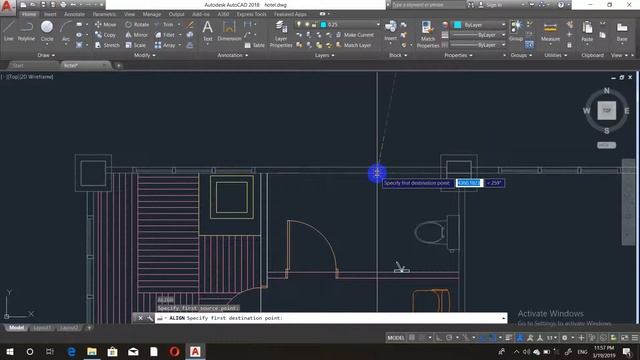Open the Annotate ribbon tab
The height and width of the screenshot is (360, 640).
point(74,14)
